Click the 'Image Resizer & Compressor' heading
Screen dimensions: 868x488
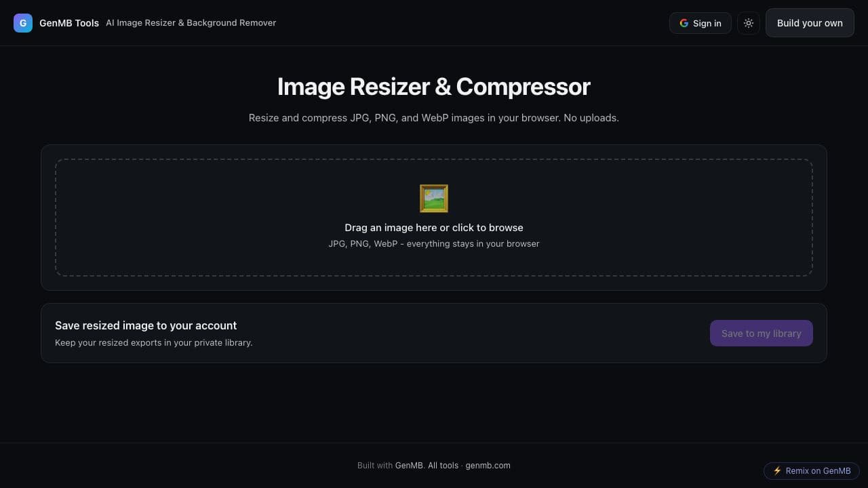(x=434, y=87)
